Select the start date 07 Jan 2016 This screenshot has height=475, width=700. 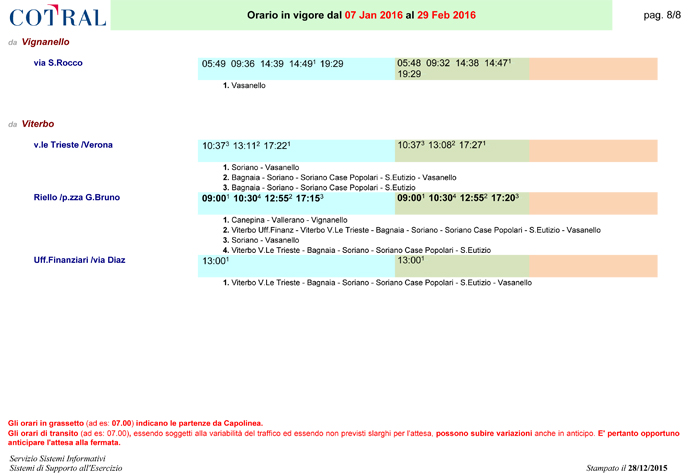pos(374,15)
